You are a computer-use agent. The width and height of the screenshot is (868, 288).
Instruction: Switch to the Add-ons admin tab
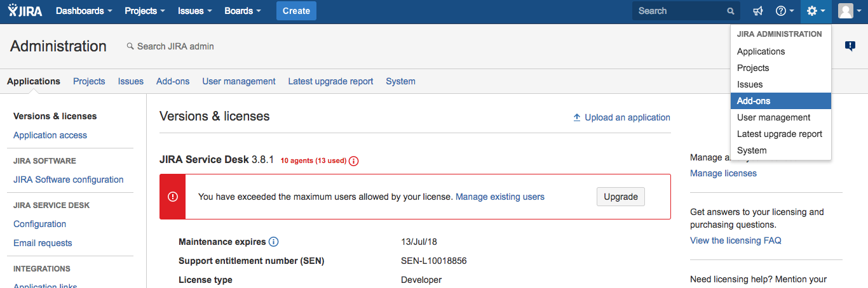tap(173, 81)
